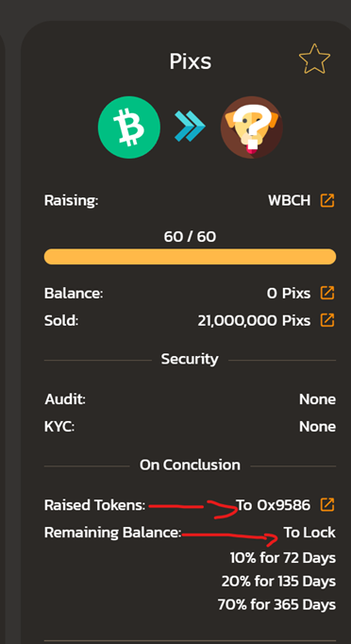The height and width of the screenshot is (644, 351).
Task: Click the 70% for 365 Days entry
Action: (276, 604)
